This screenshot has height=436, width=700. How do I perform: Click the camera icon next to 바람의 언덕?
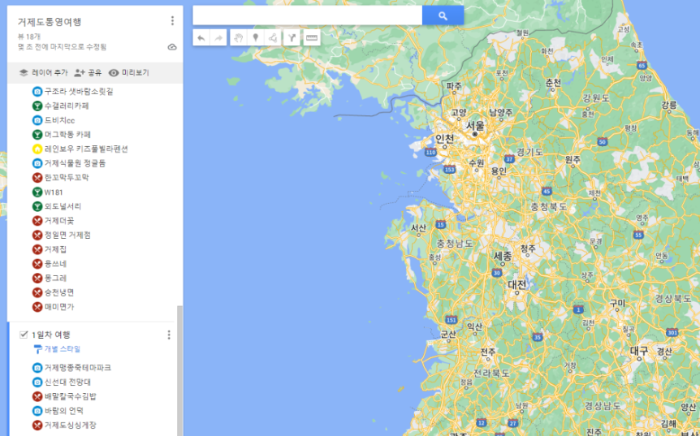click(38, 411)
